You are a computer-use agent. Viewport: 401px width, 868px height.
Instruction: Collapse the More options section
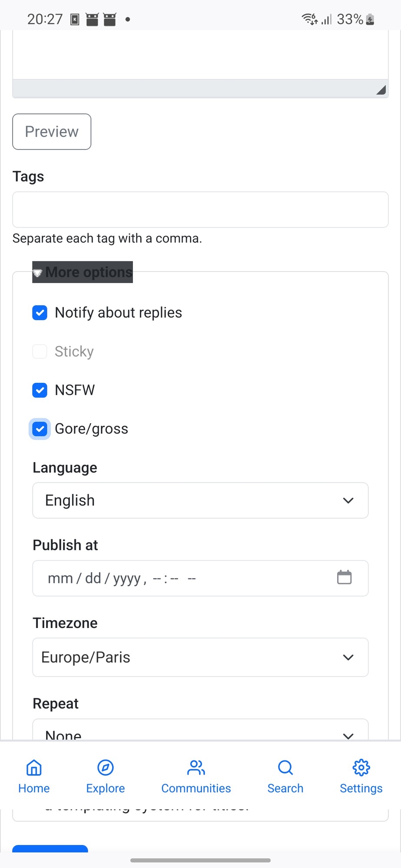pos(83,272)
